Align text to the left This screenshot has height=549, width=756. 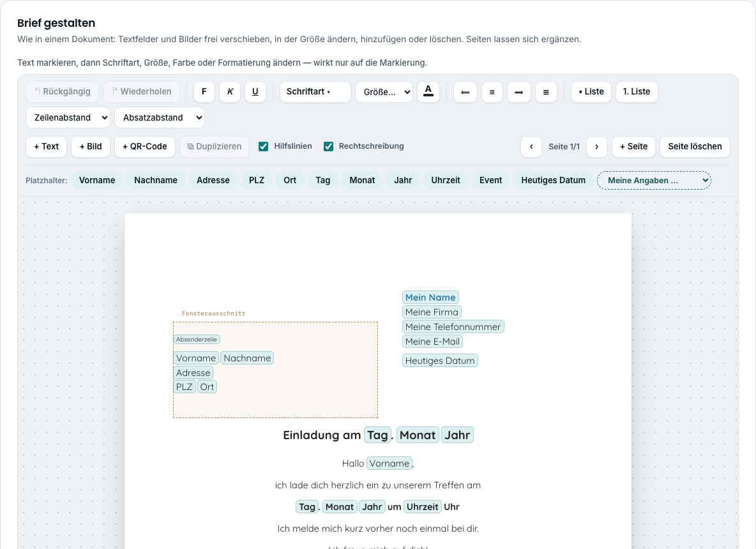click(465, 91)
